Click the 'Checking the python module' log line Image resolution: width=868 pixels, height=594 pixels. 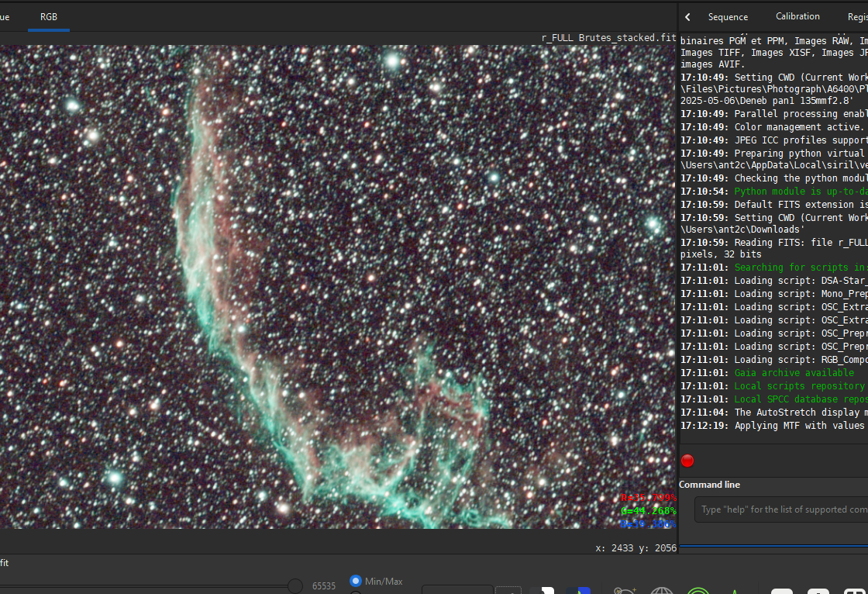[774, 178]
